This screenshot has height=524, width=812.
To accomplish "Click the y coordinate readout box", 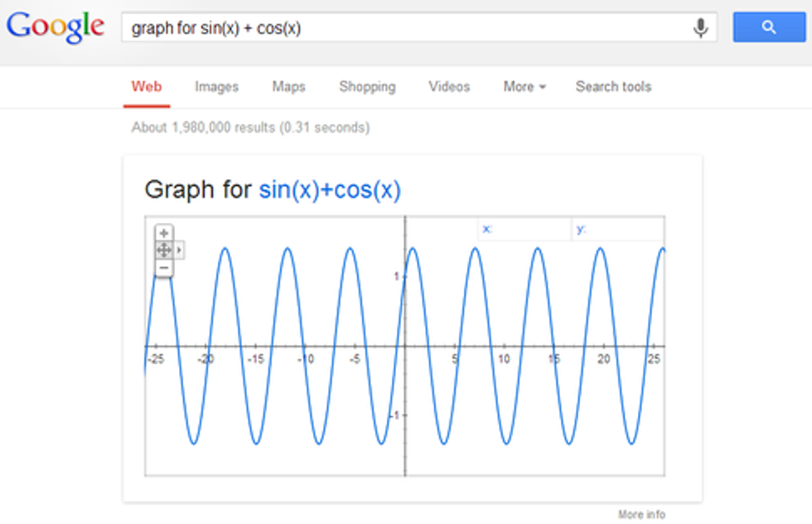I will coord(618,229).
